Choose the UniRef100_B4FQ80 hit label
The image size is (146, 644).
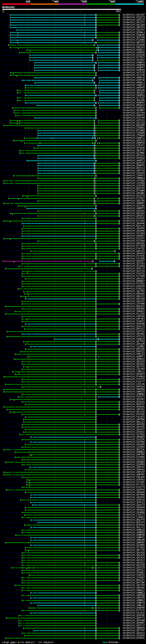pos(134,309)
